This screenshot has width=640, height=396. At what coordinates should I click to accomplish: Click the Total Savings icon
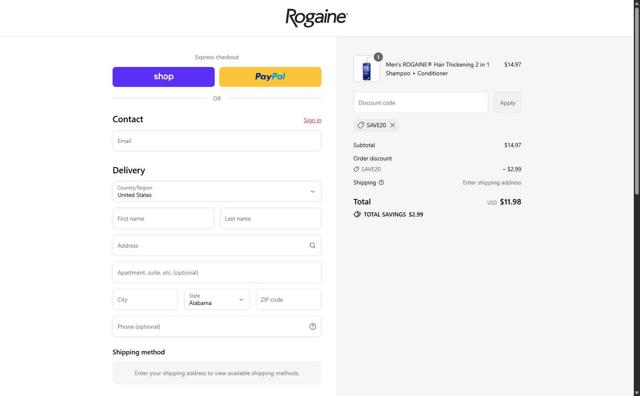click(357, 214)
